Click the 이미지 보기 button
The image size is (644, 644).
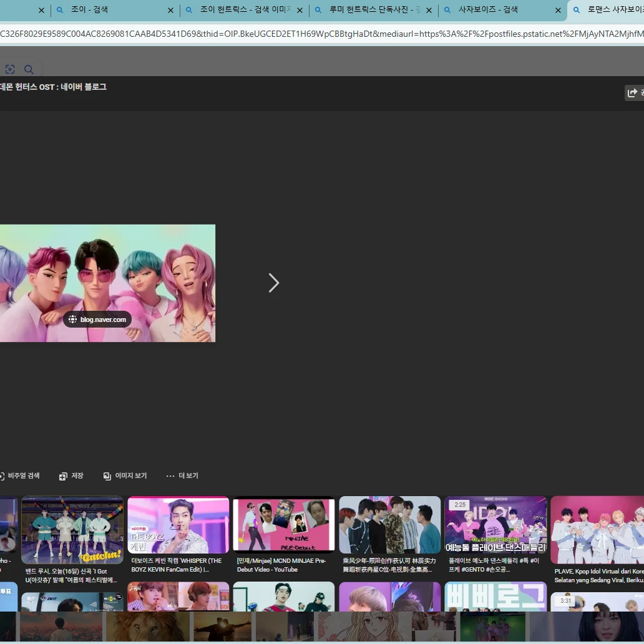(125, 476)
